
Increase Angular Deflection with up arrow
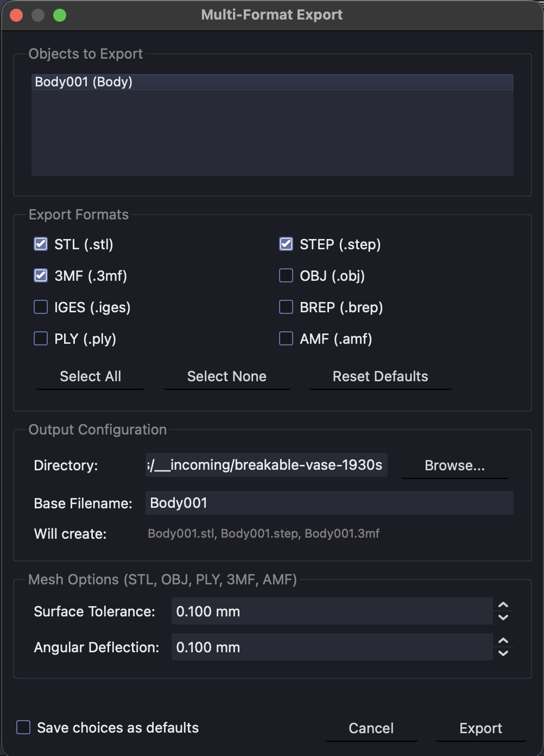(x=503, y=641)
